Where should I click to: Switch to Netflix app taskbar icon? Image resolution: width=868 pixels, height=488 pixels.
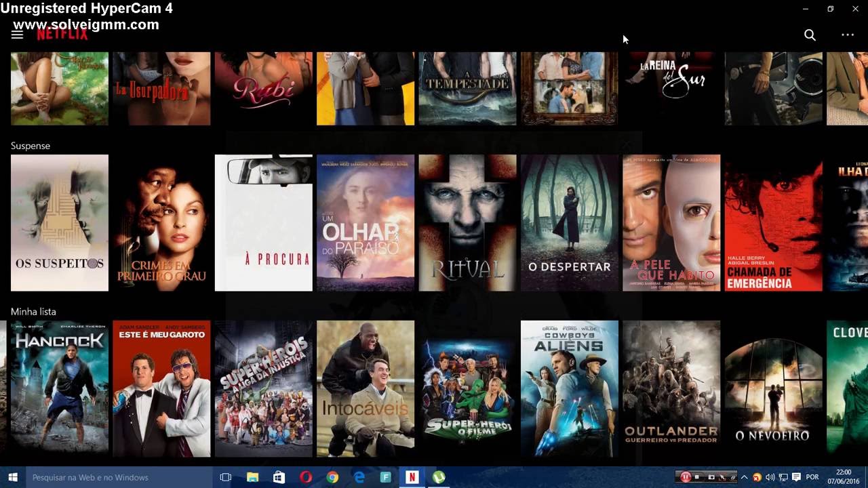coord(412,477)
